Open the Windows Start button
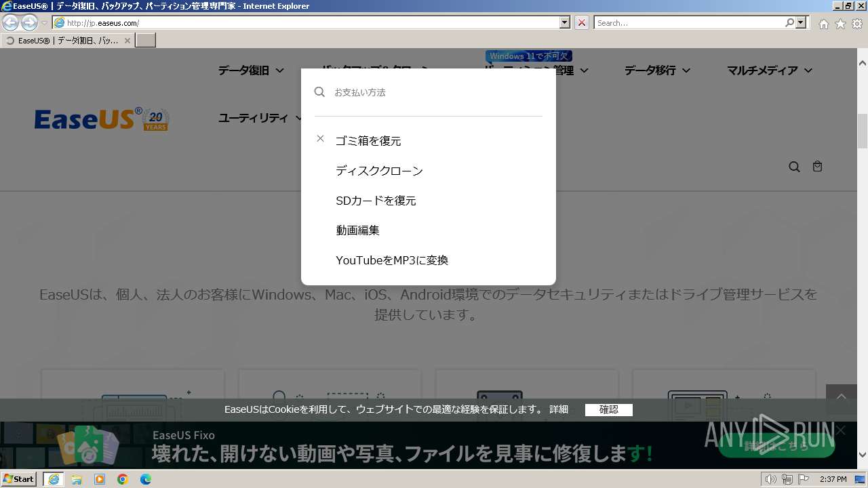 click(18, 479)
